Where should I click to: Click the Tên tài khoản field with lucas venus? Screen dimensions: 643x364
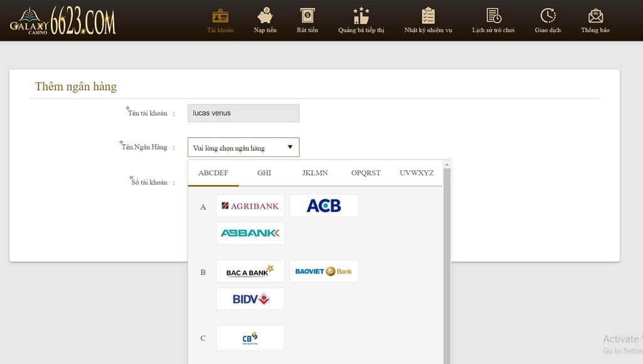243,113
